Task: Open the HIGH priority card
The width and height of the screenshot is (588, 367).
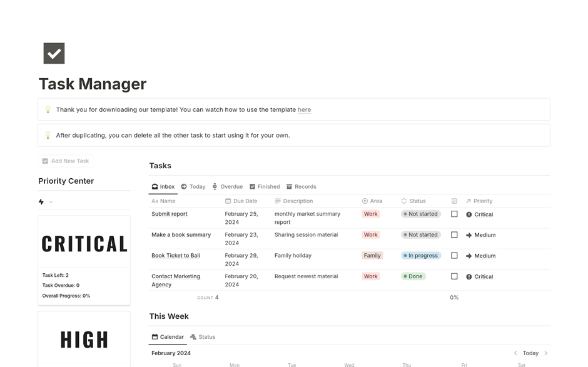Action: (84, 339)
